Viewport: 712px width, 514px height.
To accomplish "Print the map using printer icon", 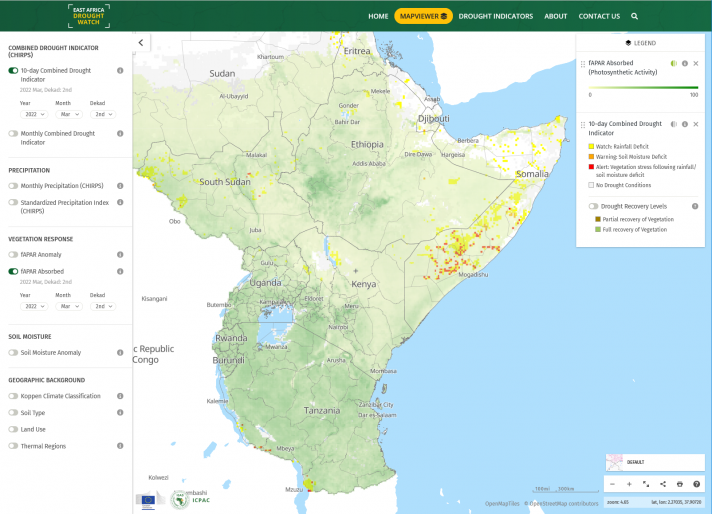I will 680,484.
